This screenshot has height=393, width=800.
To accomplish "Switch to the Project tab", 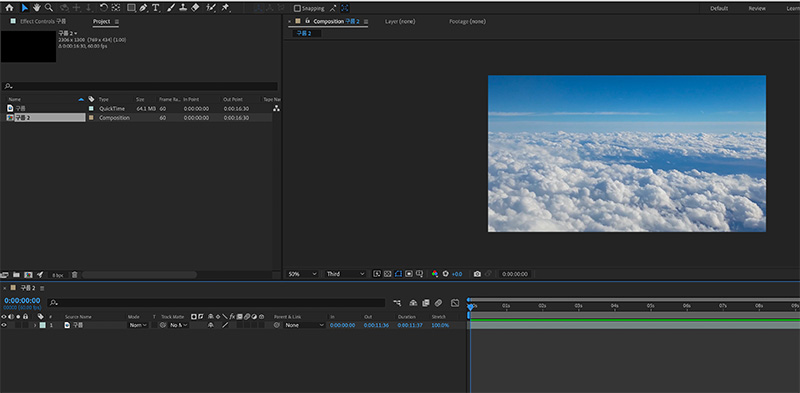I will pyautogui.click(x=101, y=21).
